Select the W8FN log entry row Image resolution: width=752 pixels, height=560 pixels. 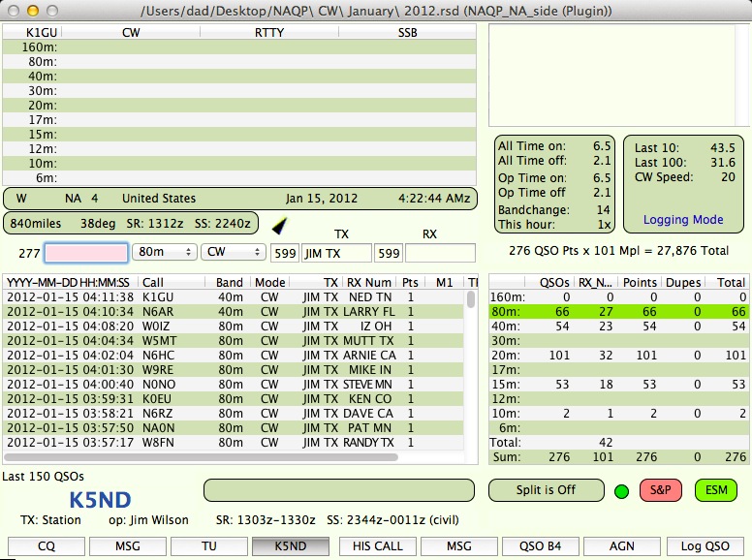234,442
